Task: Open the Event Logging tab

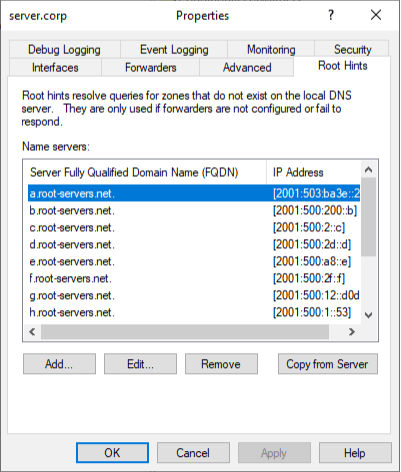Action: (x=174, y=49)
